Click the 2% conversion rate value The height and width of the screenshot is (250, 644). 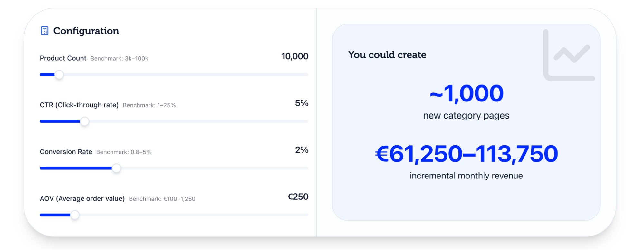[302, 150]
